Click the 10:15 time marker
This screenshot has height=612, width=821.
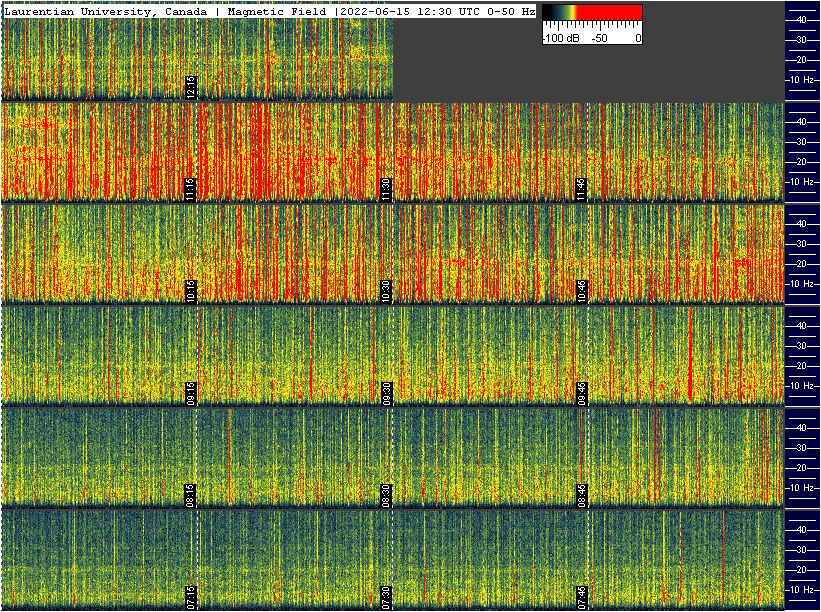191,291
